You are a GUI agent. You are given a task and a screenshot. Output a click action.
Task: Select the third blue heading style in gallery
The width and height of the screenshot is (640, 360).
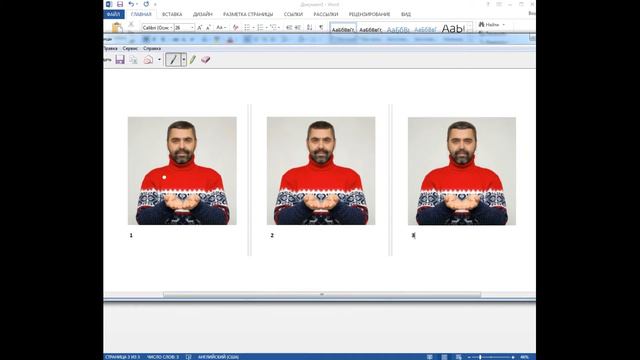click(x=398, y=29)
